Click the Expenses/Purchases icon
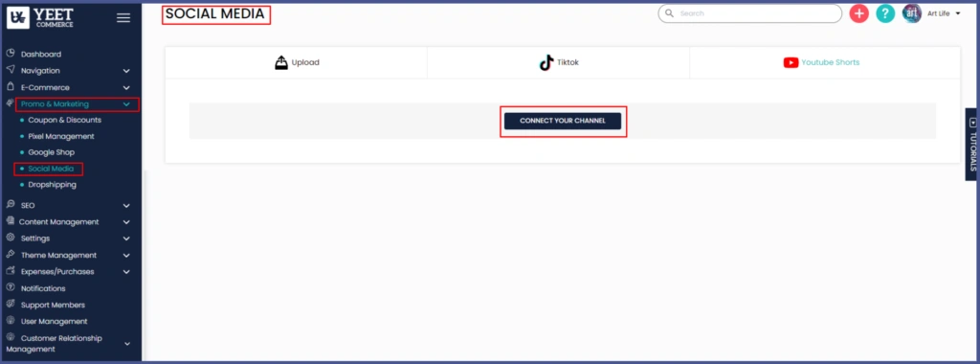Image resolution: width=980 pixels, height=364 pixels. click(x=10, y=271)
